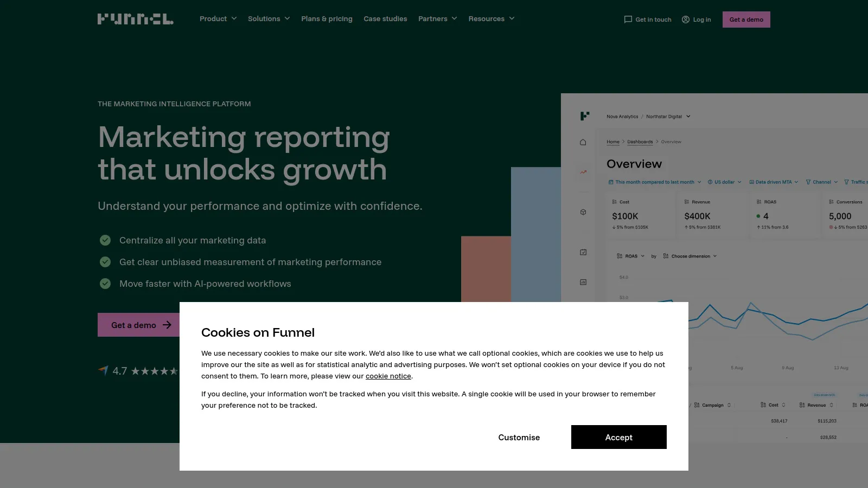Click the funnel filter icon on the Channel filter
868x488 pixels.
(808, 182)
